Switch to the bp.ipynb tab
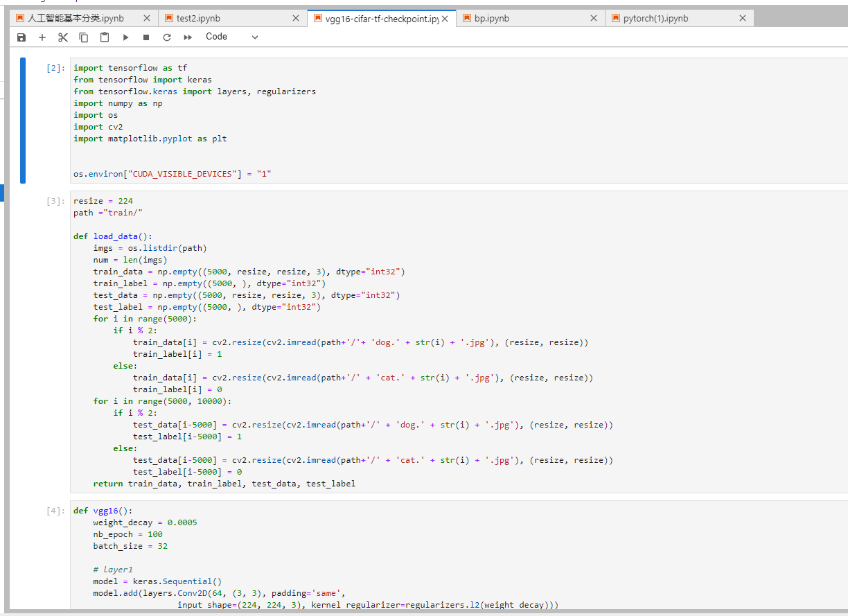Viewport: 848px width, 616px height. click(x=530, y=19)
